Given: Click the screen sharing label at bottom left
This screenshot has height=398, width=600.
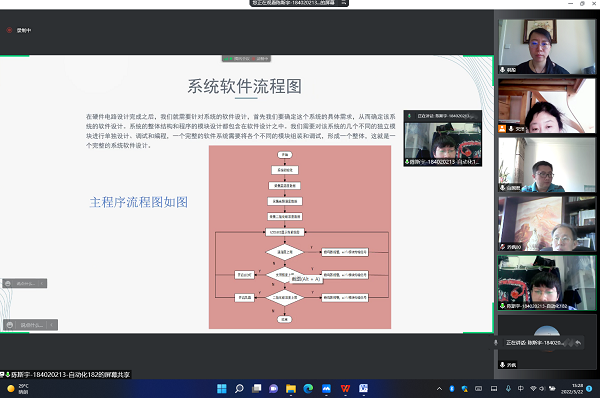Looking at the screenshot, I should coord(66,375).
